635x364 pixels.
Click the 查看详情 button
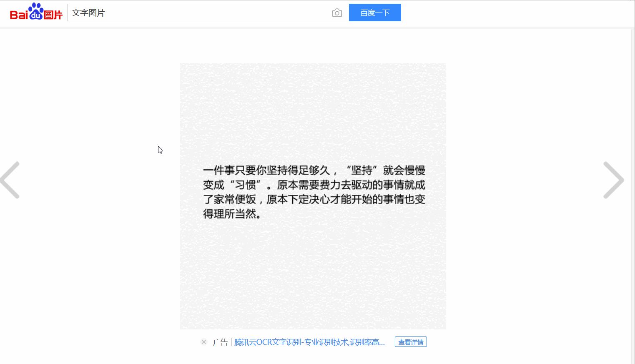[x=411, y=342]
